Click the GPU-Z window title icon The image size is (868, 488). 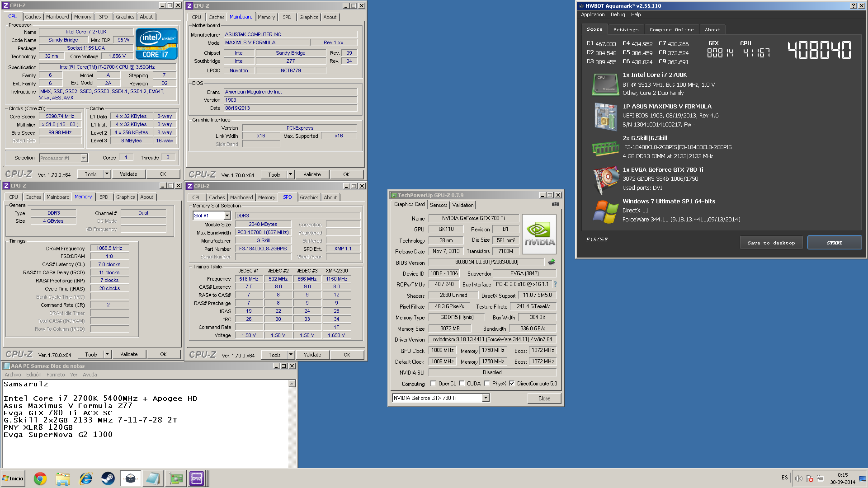(x=394, y=195)
